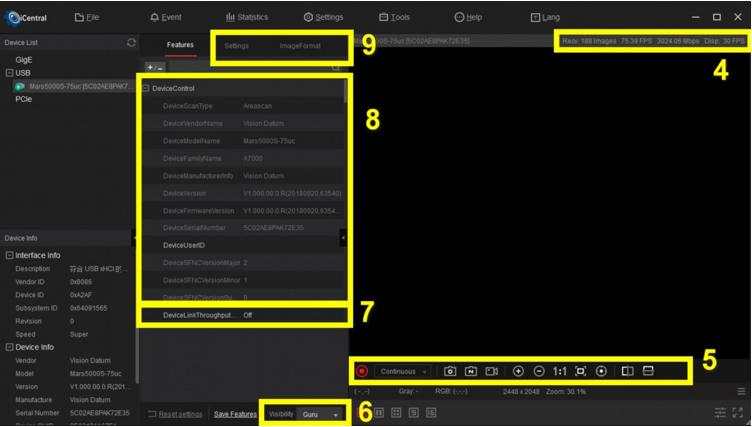Set image to 1:1 actual size

point(560,371)
